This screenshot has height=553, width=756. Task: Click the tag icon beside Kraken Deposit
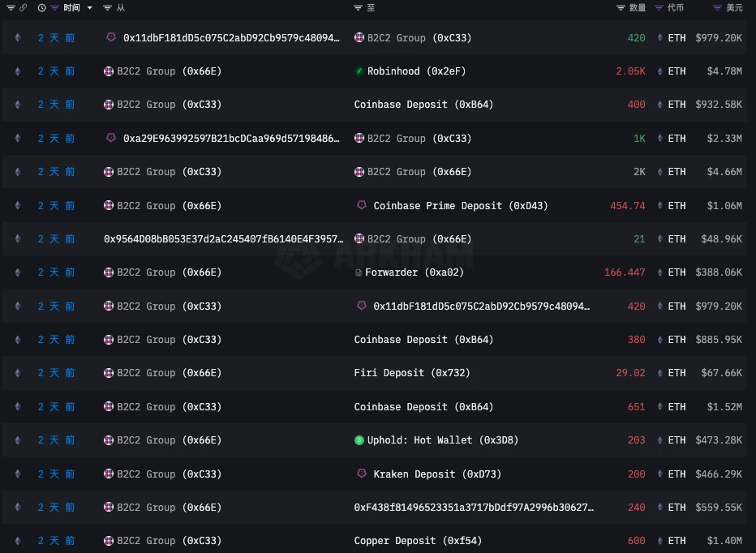coord(362,474)
